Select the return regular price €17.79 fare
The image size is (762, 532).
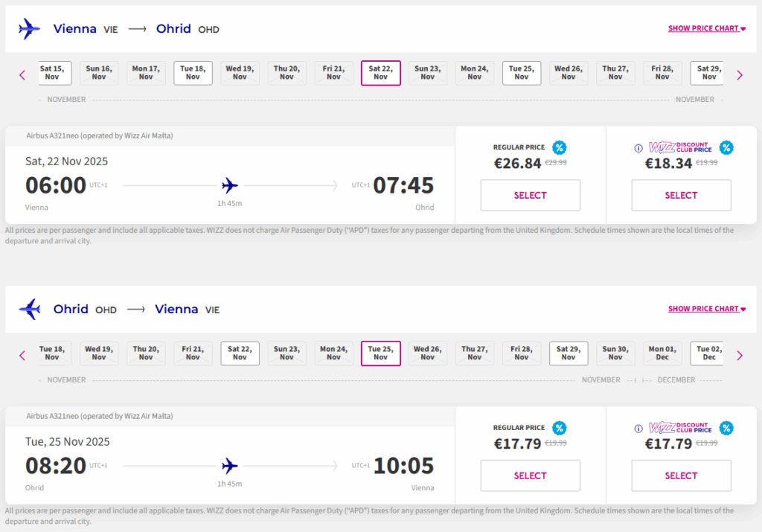(530, 476)
